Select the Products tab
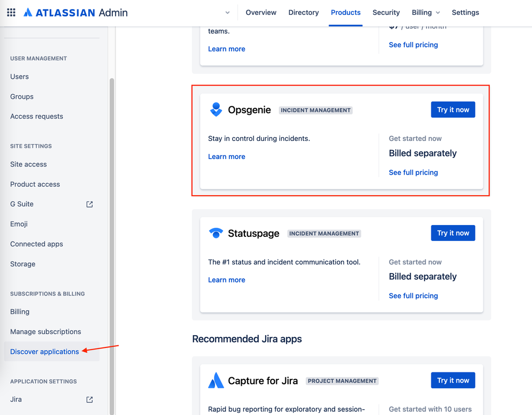Screen dimensions: 532x415 click(346, 13)
